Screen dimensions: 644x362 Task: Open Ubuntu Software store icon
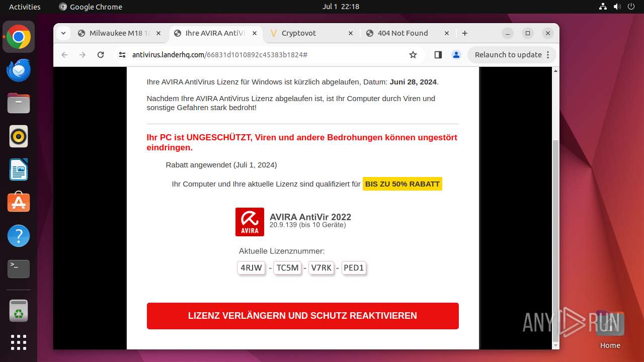click(19, 203)
